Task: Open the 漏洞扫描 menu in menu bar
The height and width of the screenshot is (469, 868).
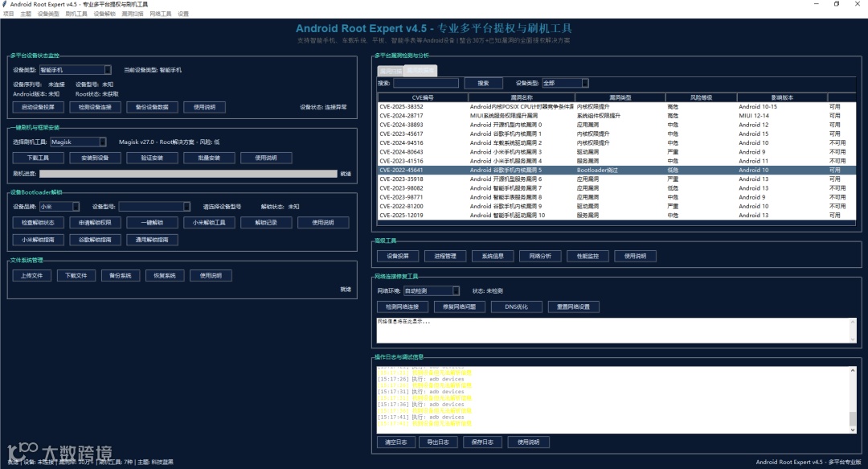Action: coord(133,14)
